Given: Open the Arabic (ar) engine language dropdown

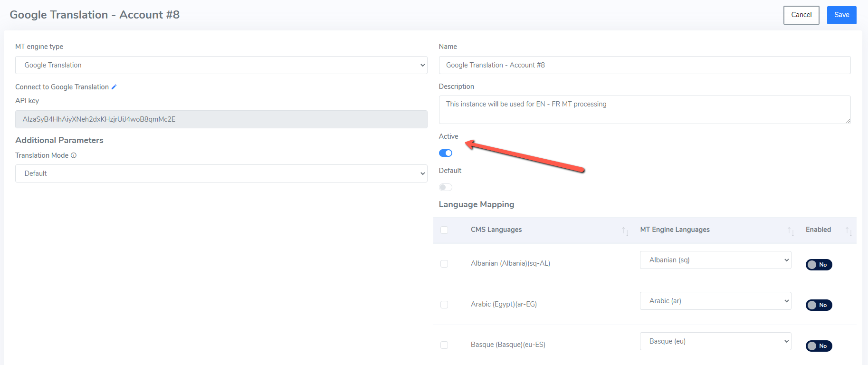Looking at the screenshot, I should pos(715,301).
